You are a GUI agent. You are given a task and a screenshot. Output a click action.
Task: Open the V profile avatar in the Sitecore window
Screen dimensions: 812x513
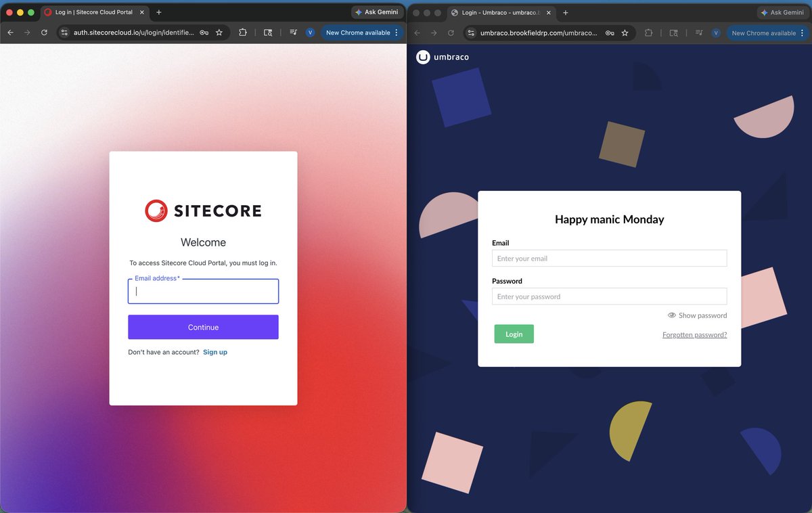(x=310, y=32)
